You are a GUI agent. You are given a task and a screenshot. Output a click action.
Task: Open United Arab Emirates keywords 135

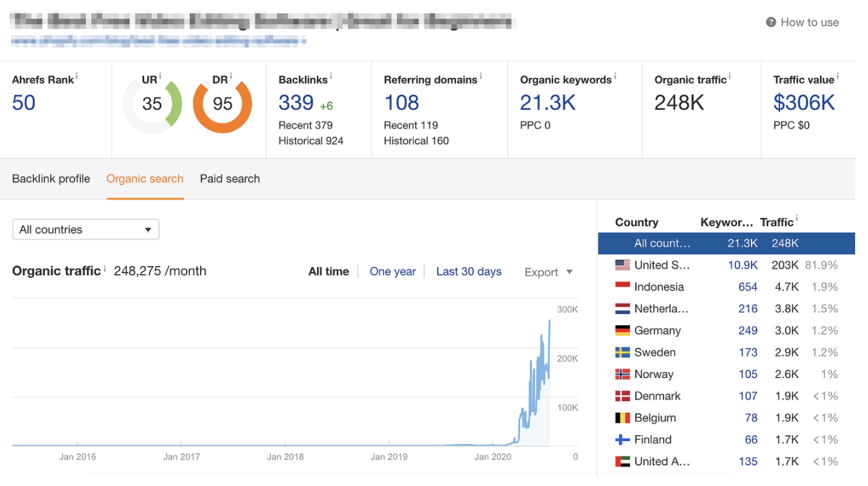[748, 462]
